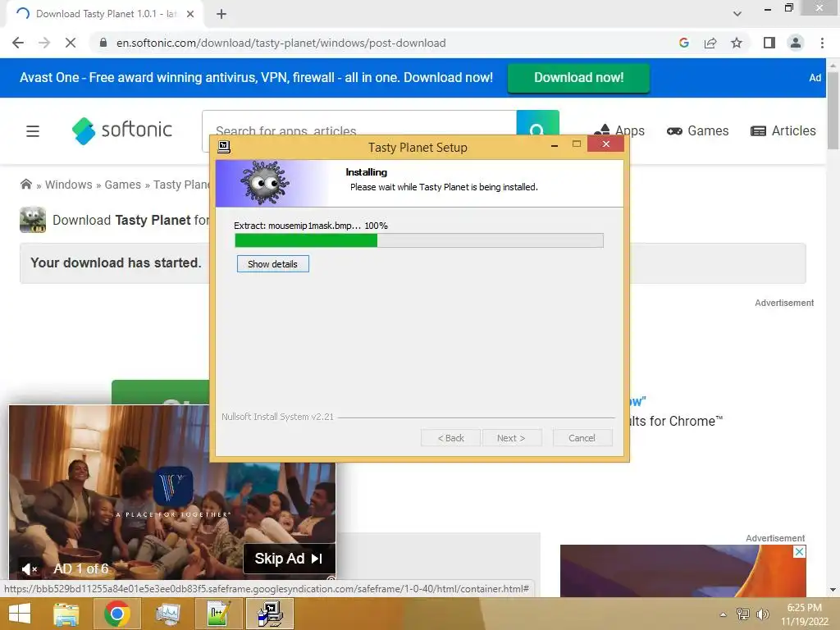840x630 pixels.
Task: Click the video ad thumbnail
Action: click(172, 492)
